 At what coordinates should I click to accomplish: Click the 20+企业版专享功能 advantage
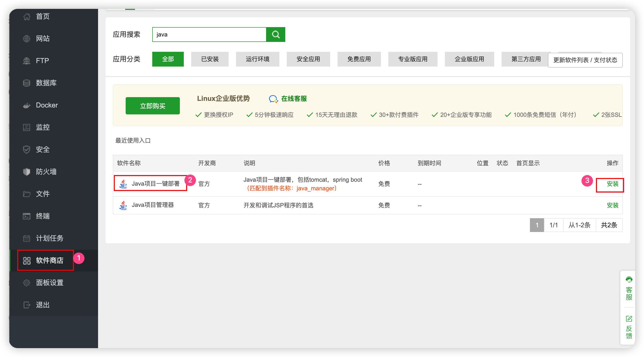click(466, 115)
